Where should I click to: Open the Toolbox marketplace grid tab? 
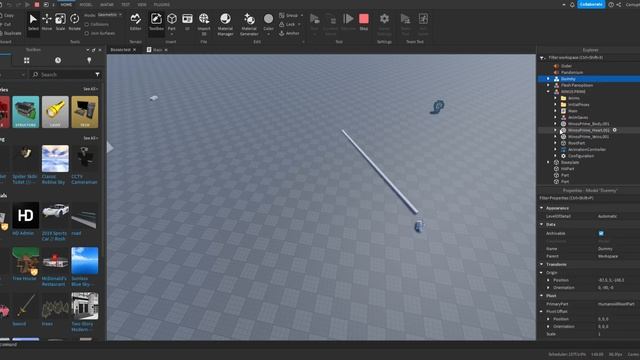coord(27,60)
